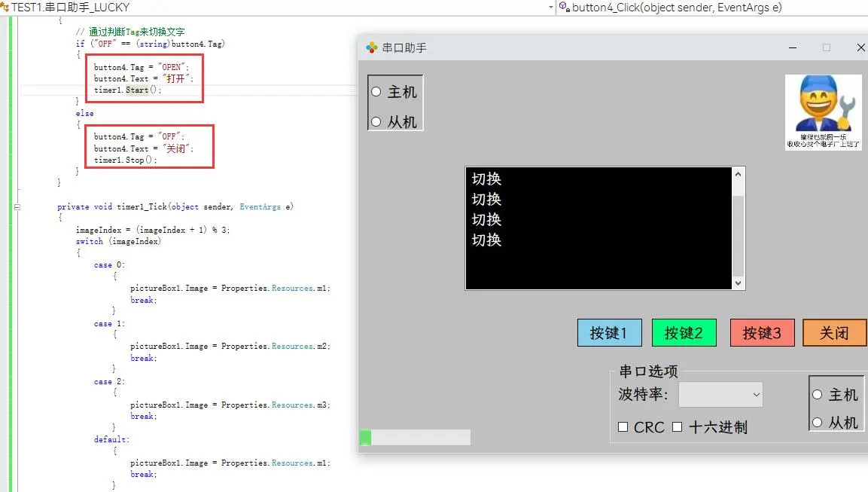The width and height of the screenshot is (868, 492).
Task: Minimize the 串口助手 window
Action: point(793,47)
